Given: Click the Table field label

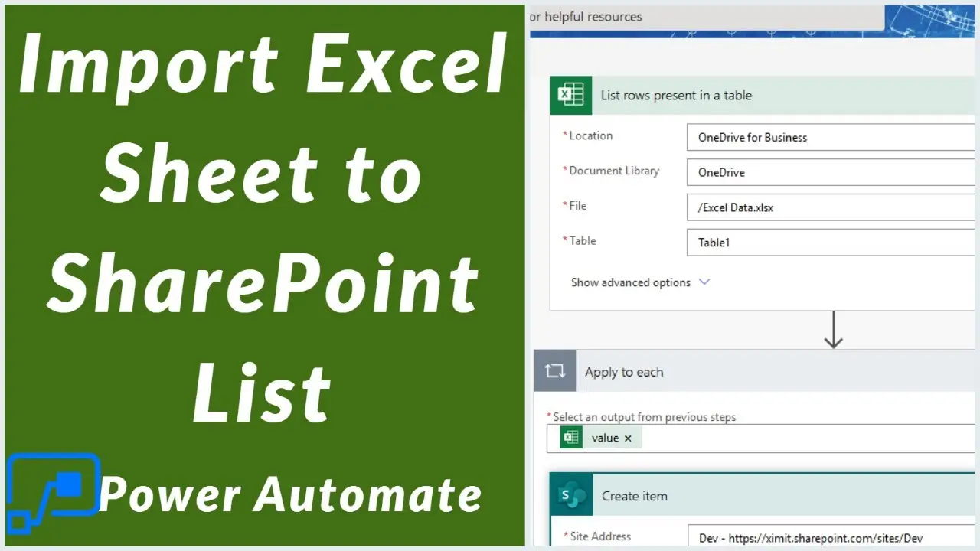Looking at the screenshot, I should [x=583, y=240].
